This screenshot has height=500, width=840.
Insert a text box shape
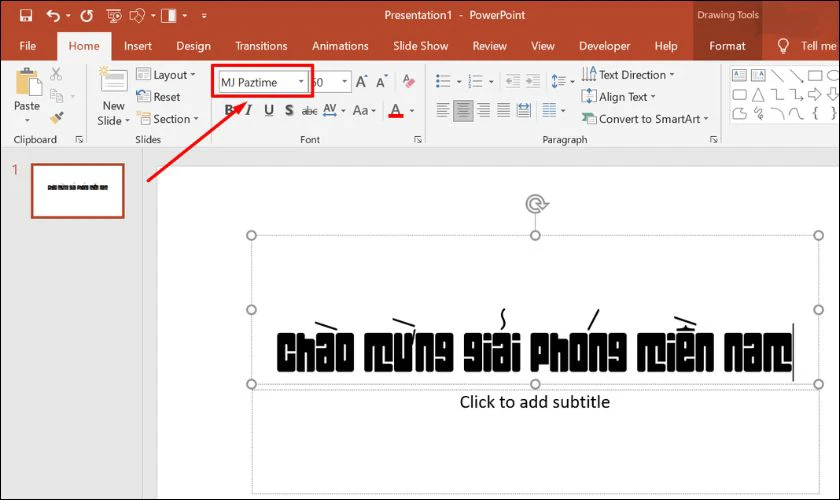pos(739,75)
